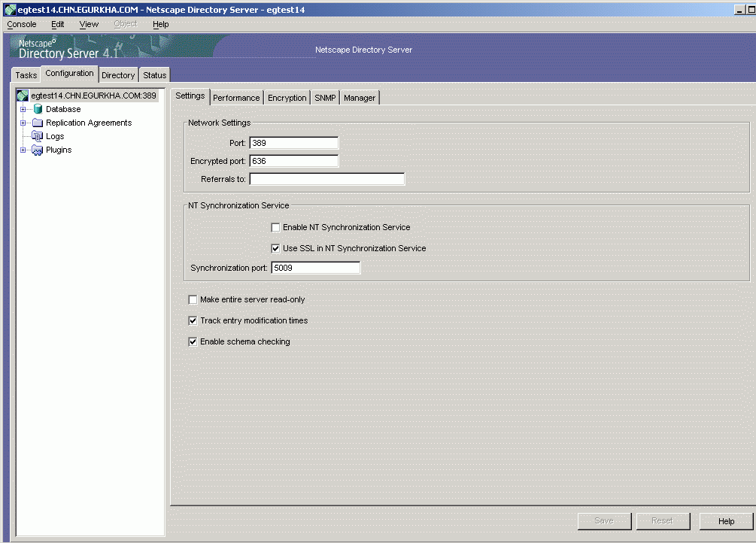This screenshot has height=543, width=756.
Task: Open the Help menu
Action: [160, 24]
